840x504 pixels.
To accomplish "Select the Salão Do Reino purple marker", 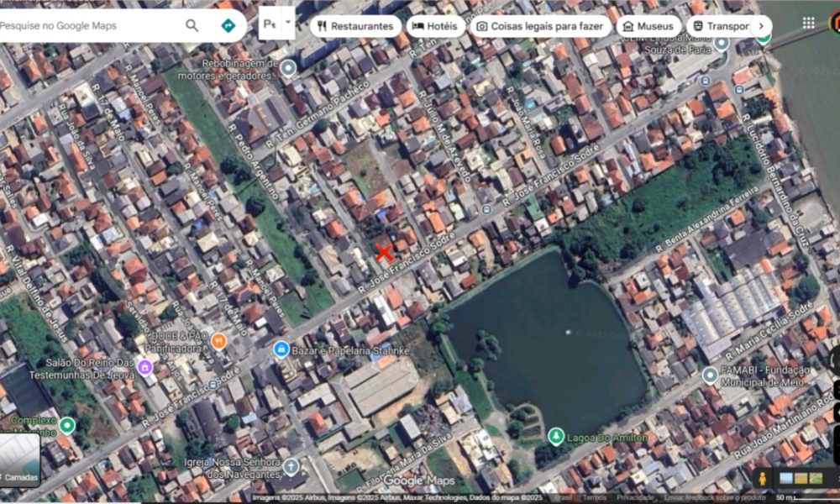I will click(144, 367).
